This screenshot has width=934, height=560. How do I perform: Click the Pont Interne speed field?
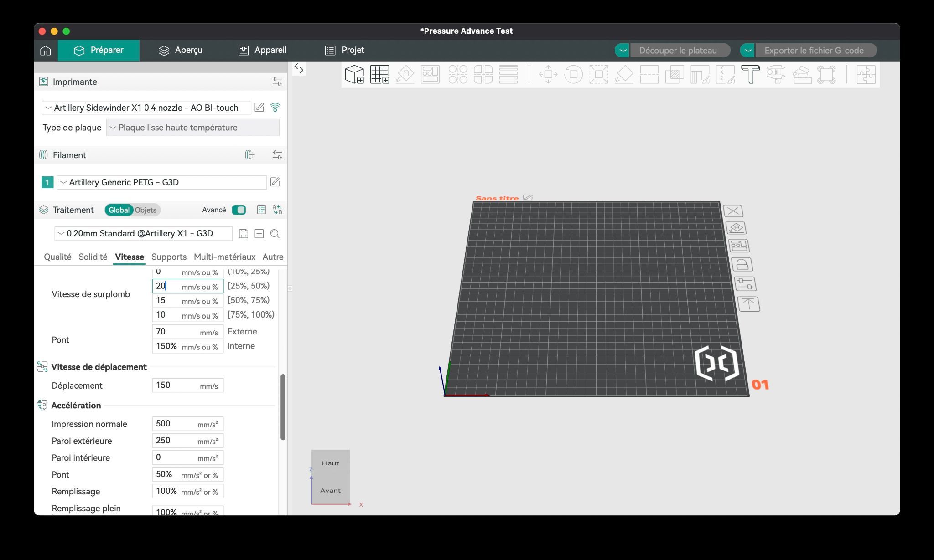point(187,346)
